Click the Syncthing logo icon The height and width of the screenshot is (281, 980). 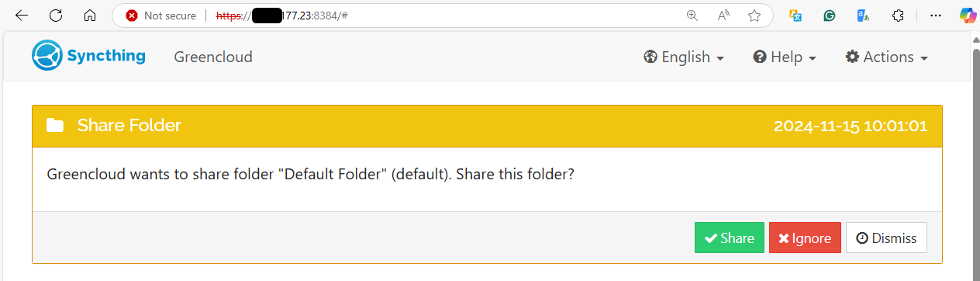47,55
